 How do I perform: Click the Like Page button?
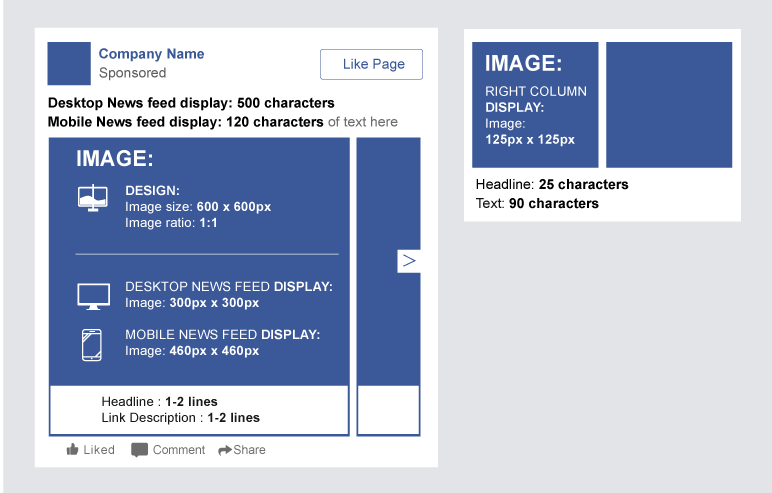click(x=371, y=64)
